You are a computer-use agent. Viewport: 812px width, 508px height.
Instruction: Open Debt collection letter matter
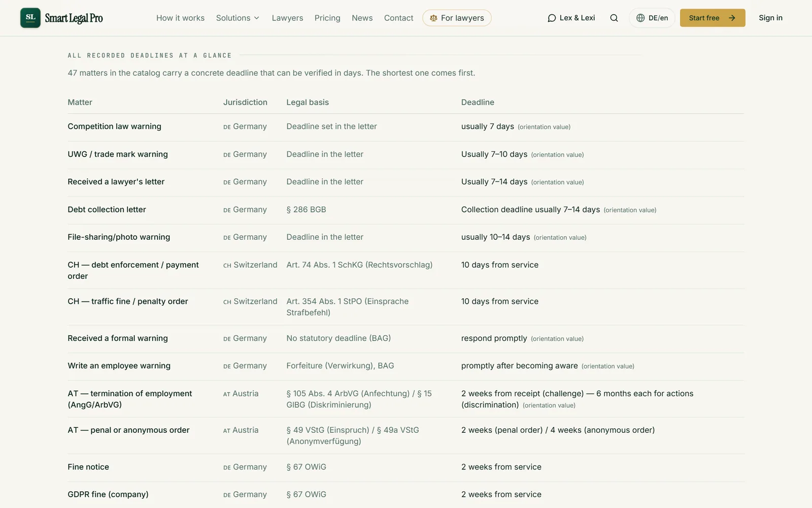[107, 209]
